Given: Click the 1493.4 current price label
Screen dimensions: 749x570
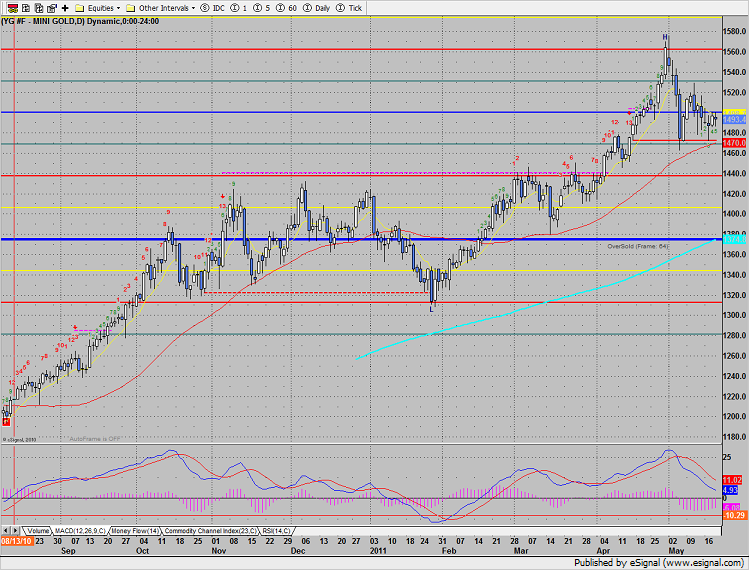Looking at the screenshot, I should tap(735, 119).
